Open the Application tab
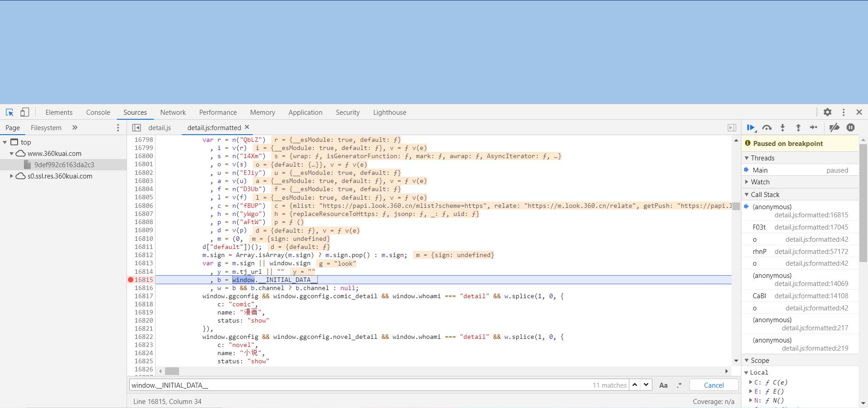Image resolution: width=868 pixels, height=408 pixels. tap(306, 113)
